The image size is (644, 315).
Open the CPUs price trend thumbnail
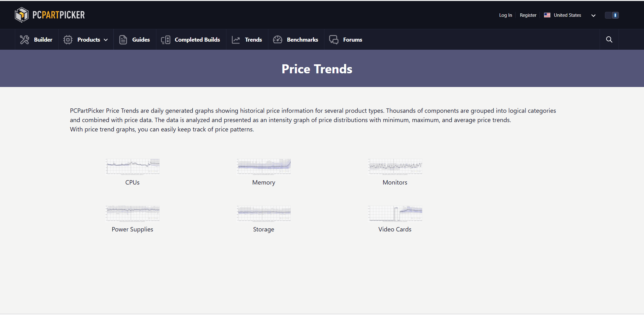tap(132, 167)
